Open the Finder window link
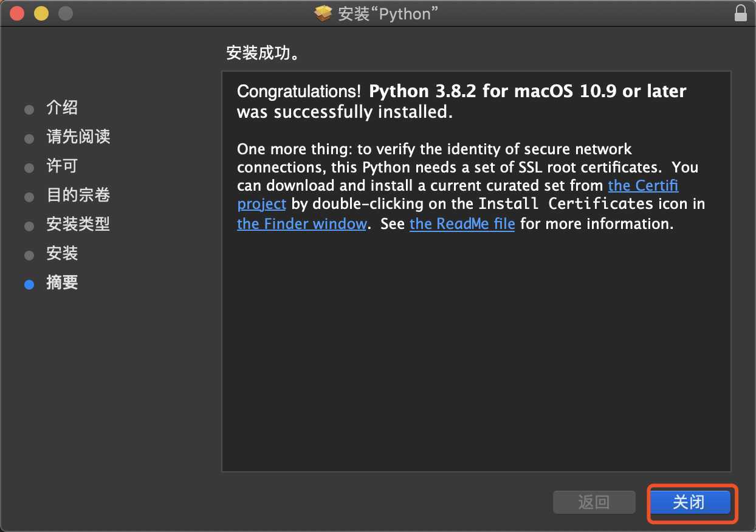Screen dimensions: 756x532 click(302, 223)
